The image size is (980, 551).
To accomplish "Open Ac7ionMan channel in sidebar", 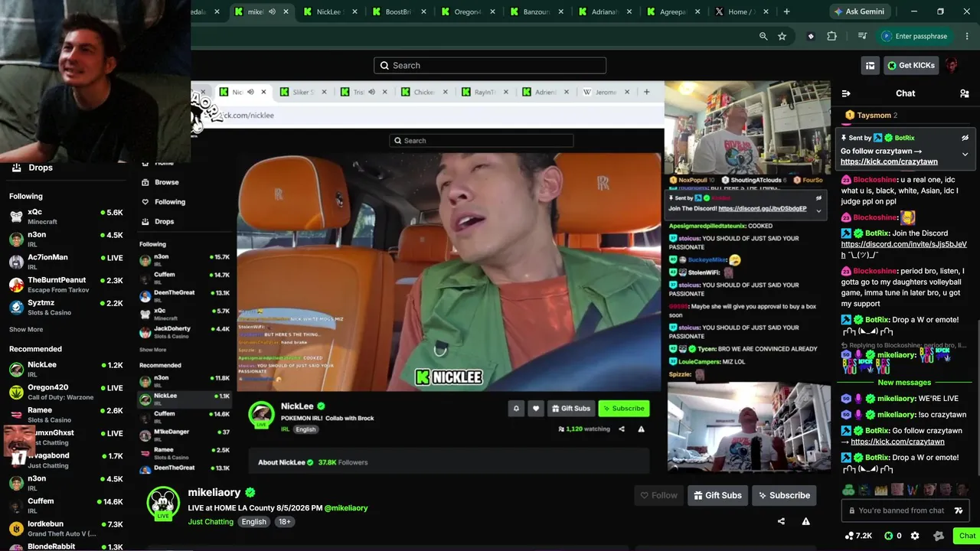I will (x=66, y=262).
